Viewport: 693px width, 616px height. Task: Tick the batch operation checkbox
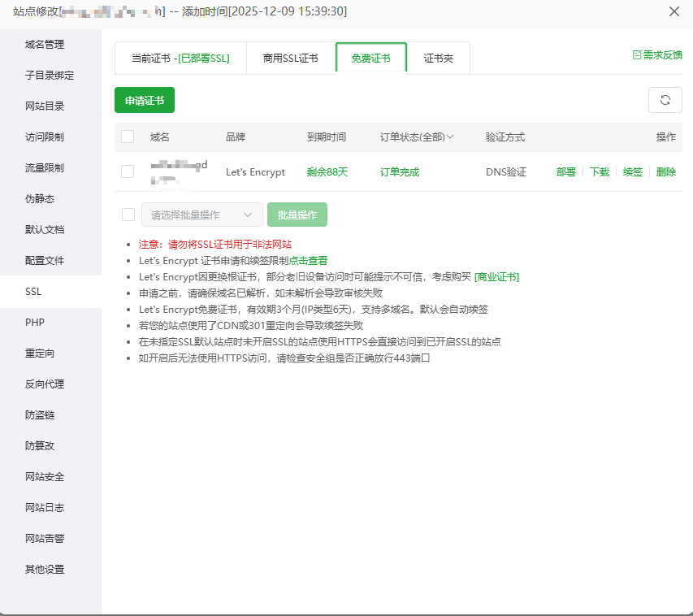pos(128,215)
